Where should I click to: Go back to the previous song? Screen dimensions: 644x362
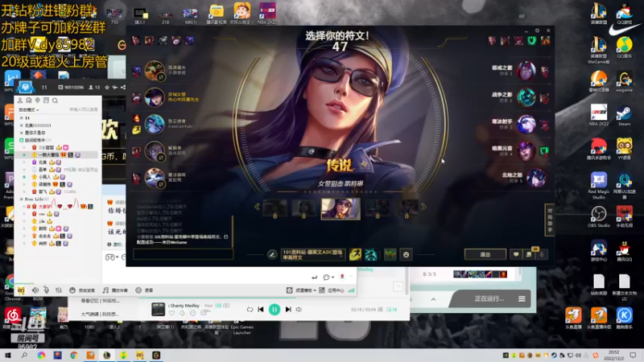261,310
